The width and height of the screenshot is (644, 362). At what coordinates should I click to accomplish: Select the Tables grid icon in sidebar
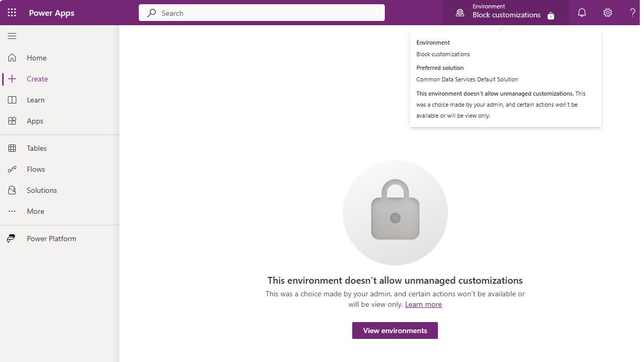12,148
